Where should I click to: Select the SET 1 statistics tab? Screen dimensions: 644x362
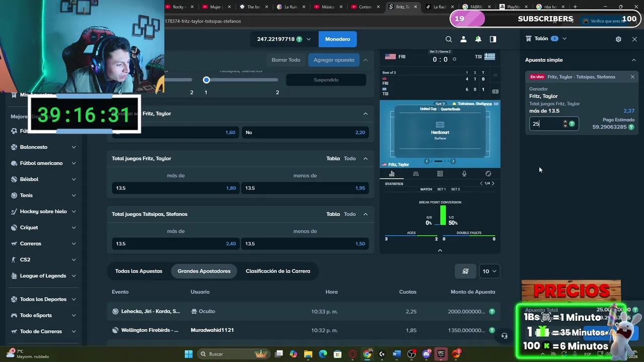(x=441, y=190)
